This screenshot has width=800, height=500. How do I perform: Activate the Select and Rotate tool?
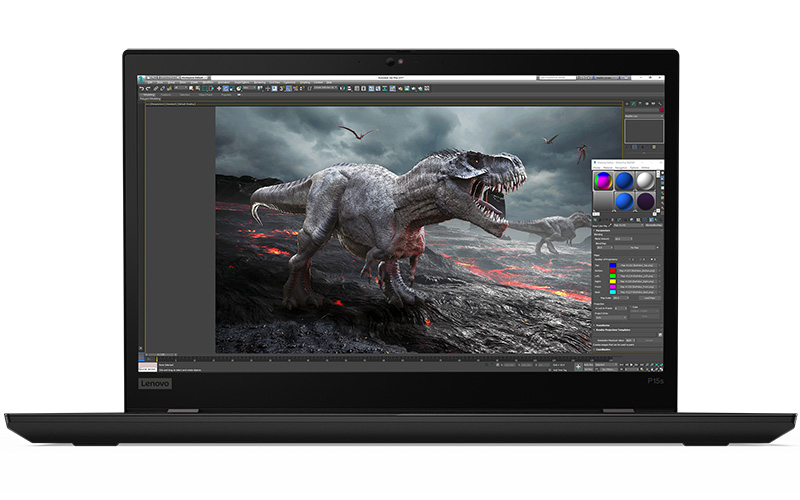click(x=226, y=88)
